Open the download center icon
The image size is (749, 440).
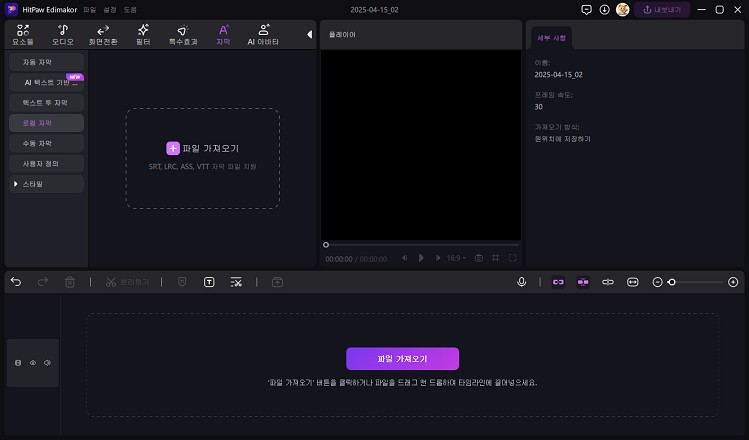click(604, 10)
